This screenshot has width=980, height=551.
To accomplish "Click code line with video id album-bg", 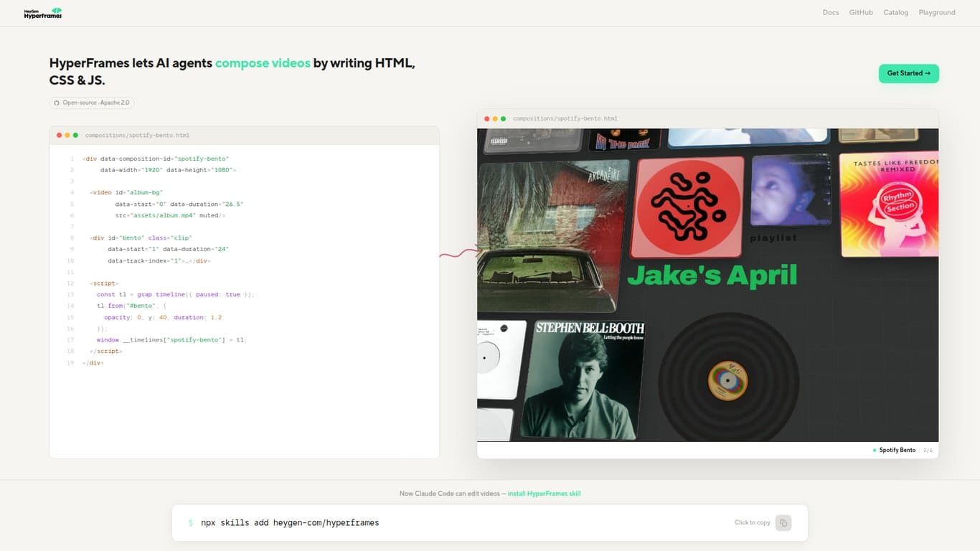I will 126,192.
